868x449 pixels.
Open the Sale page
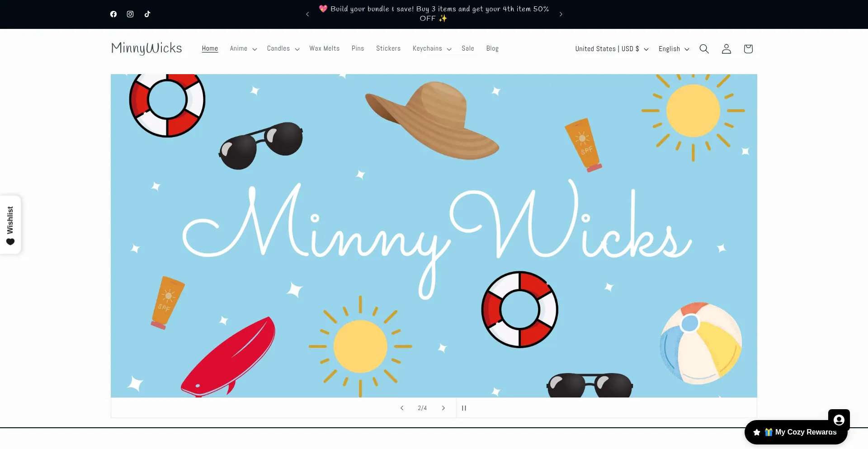(468, 48)
